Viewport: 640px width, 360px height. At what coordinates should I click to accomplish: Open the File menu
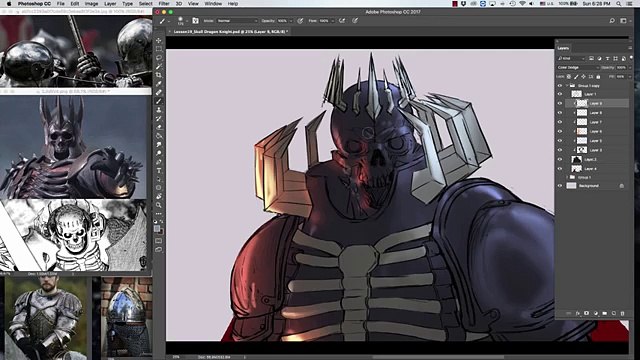pyautogui.click(x=60, y=3)
